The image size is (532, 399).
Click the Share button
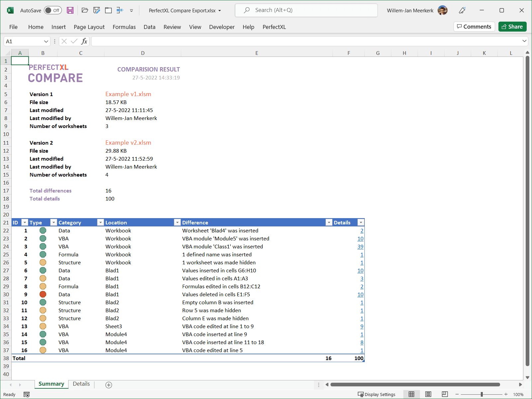coord(512,27)
